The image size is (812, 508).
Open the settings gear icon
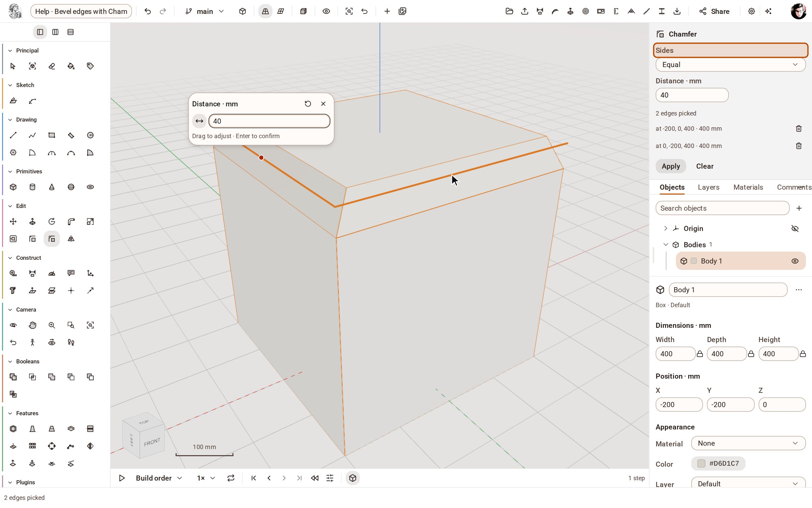tap(751, 12)
